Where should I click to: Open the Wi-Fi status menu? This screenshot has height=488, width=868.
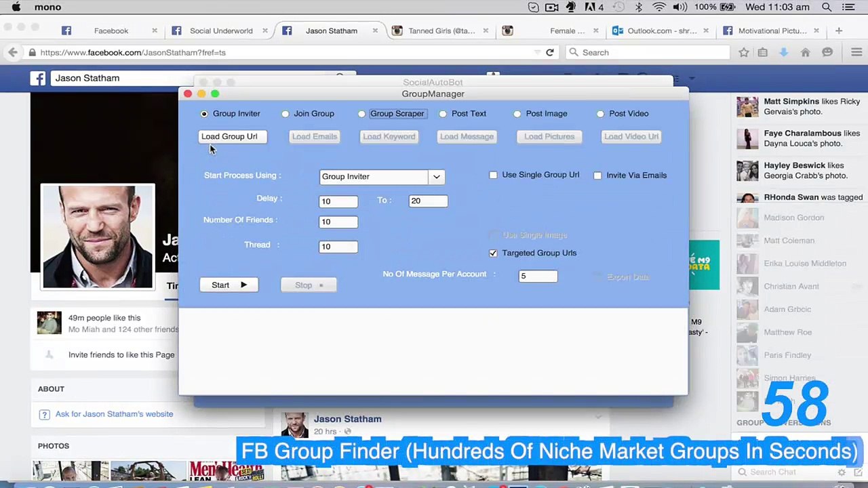(x=658, y=7)
